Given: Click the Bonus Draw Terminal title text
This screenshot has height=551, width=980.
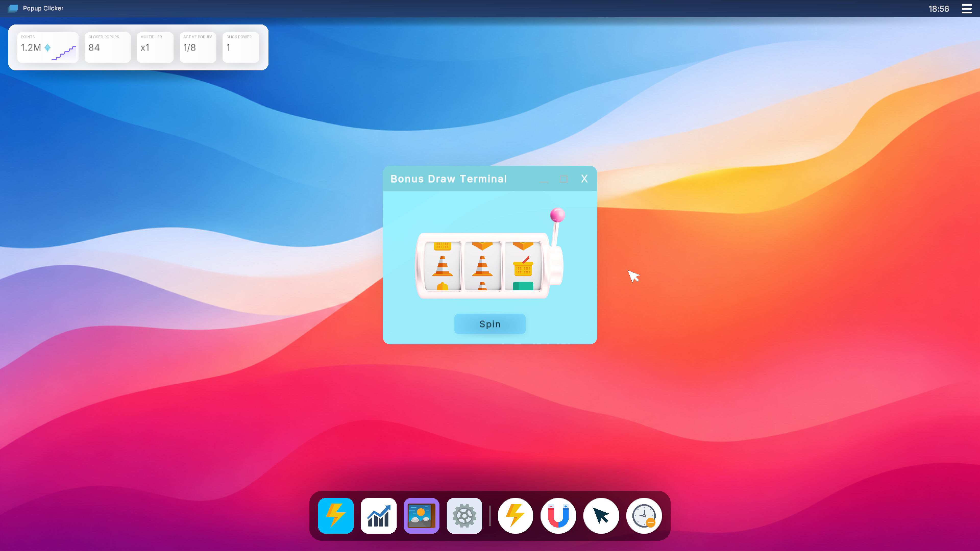Looking at the screenshot, I should 449,179.
